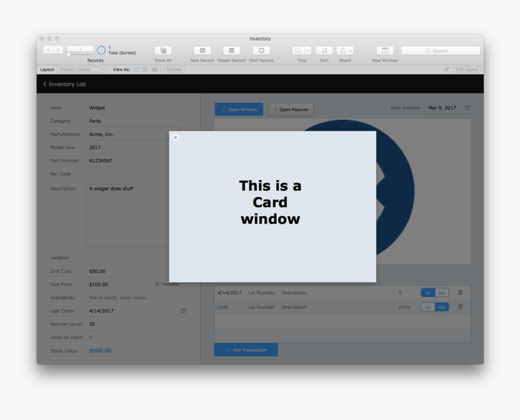Close the Card window with X button
This screenshot has width=520, height=420.
click(175, 137)
